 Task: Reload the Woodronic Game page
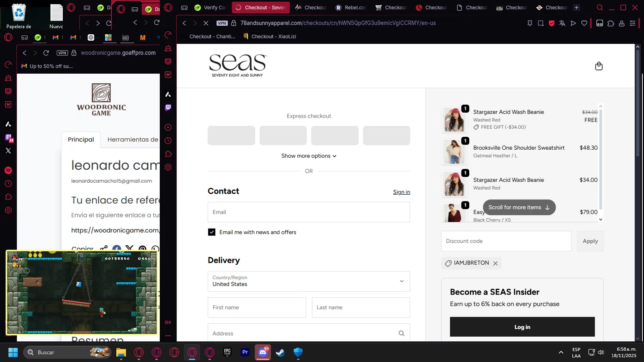[46, 53]
